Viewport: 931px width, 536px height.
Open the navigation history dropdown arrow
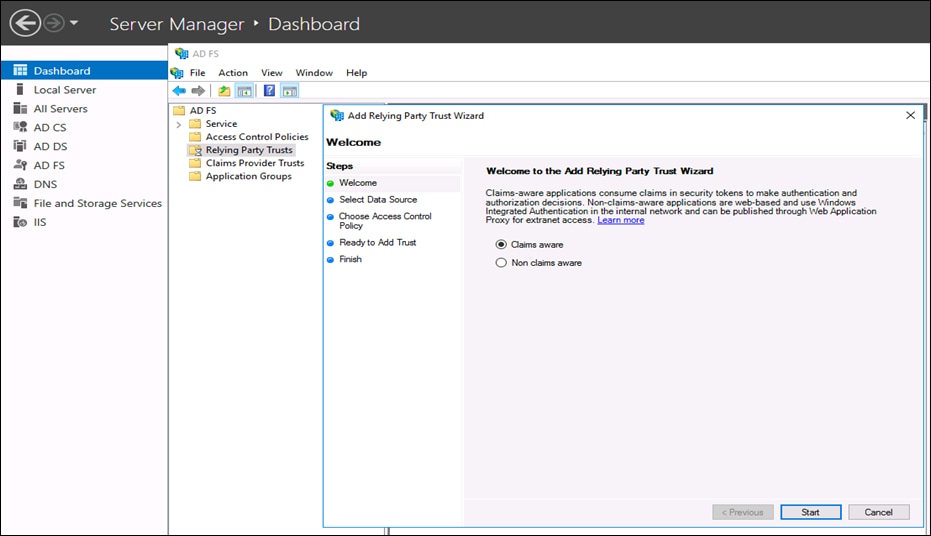tap(74, 24)
